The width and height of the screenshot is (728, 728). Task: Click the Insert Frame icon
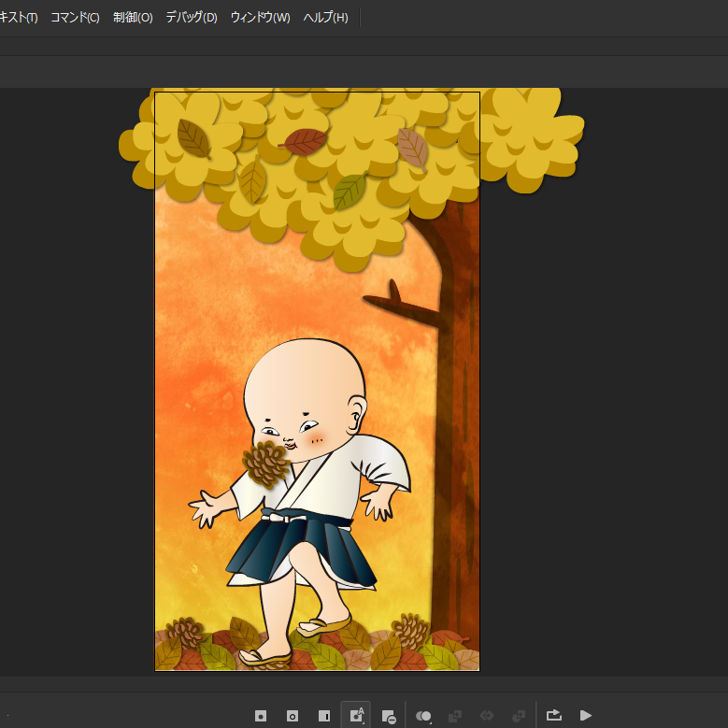click(324, 716)
